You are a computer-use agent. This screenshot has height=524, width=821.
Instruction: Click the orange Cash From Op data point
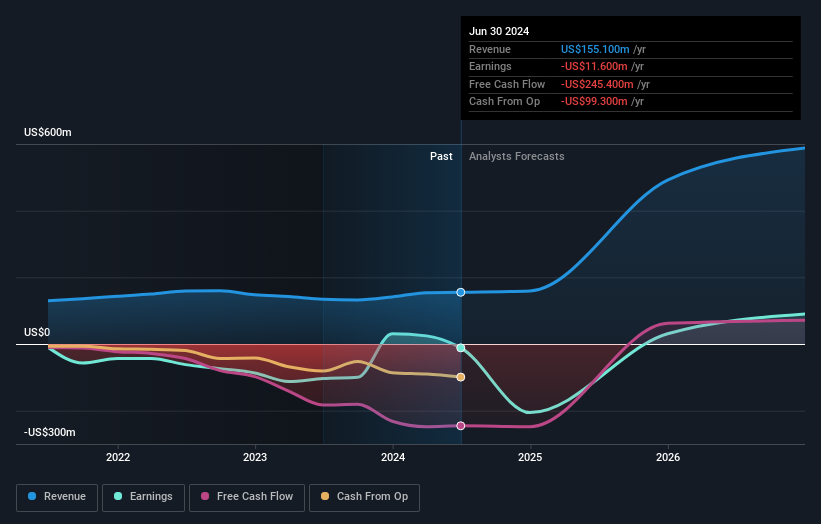461,377
